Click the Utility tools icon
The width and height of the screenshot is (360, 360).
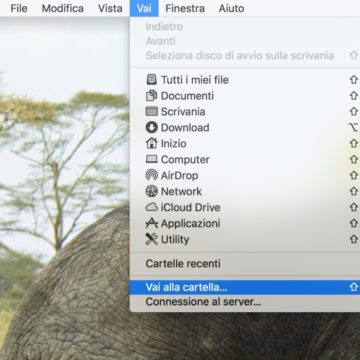click(152, 239)
